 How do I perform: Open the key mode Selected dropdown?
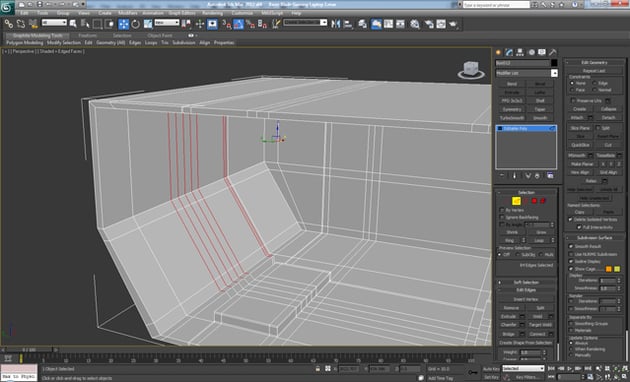[x=523, y=368]
